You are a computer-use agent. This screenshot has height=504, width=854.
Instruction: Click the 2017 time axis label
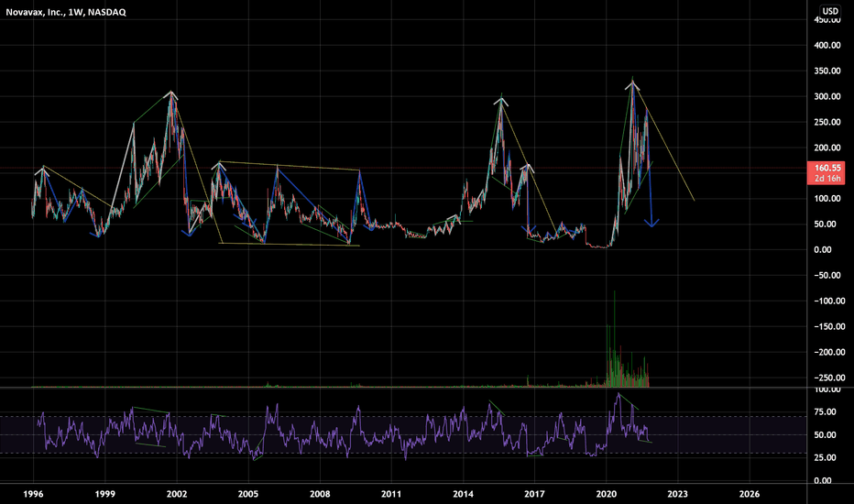tap(534, 494)
